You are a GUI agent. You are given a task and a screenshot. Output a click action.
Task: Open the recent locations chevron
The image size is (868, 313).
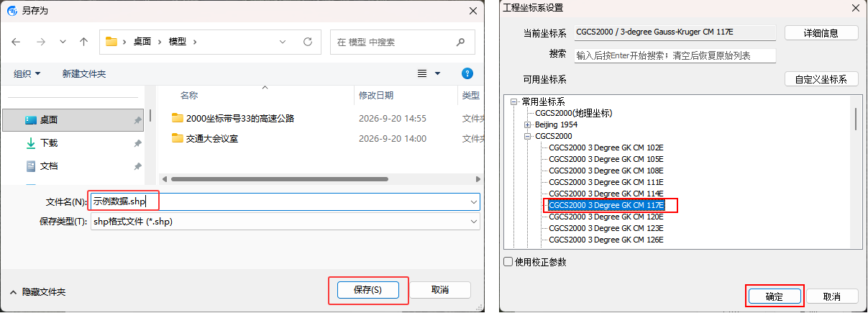click(63, 42)
